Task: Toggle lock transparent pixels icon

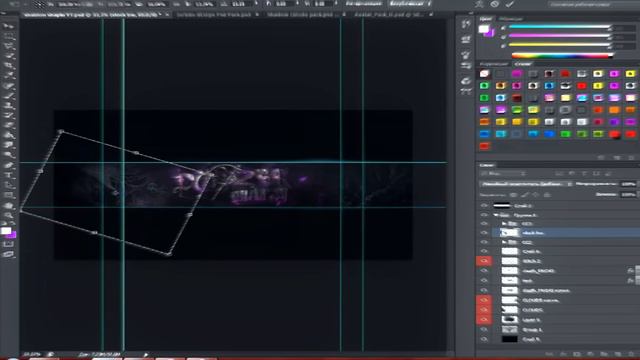Action: pyautogui.click(x=513, y=195)
